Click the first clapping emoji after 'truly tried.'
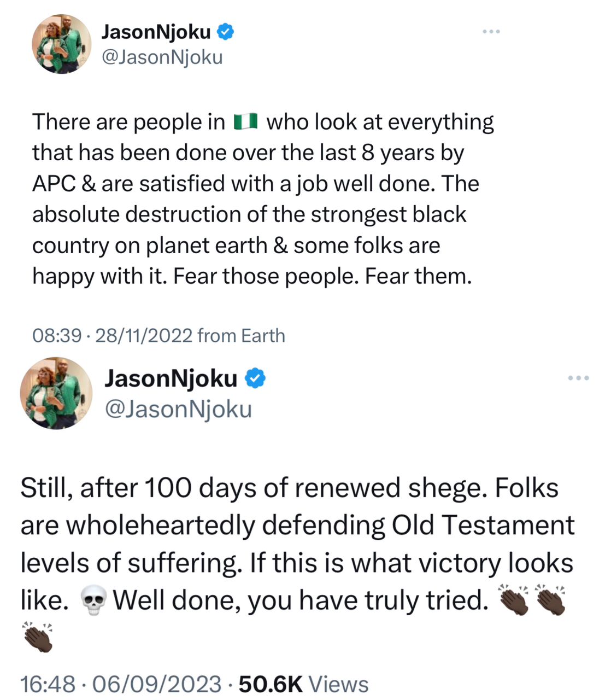The width and height of the screenshot is (611, 700). tap(515, 600)
